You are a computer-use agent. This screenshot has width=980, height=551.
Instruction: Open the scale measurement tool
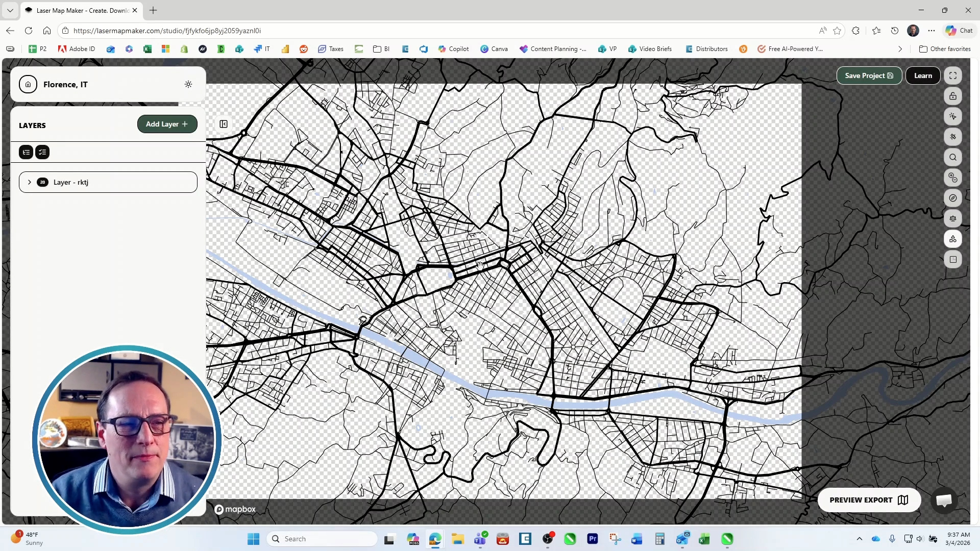[952, 218]
